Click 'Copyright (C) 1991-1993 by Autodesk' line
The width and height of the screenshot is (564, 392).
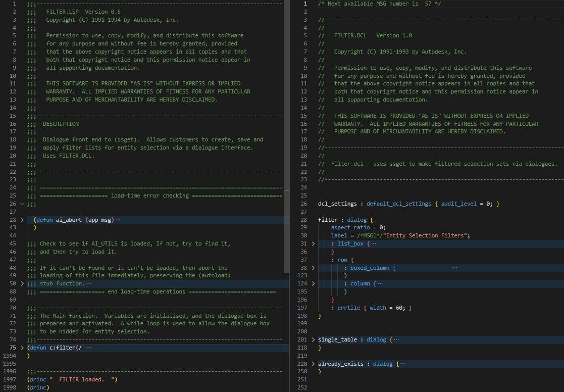[400, 52]
